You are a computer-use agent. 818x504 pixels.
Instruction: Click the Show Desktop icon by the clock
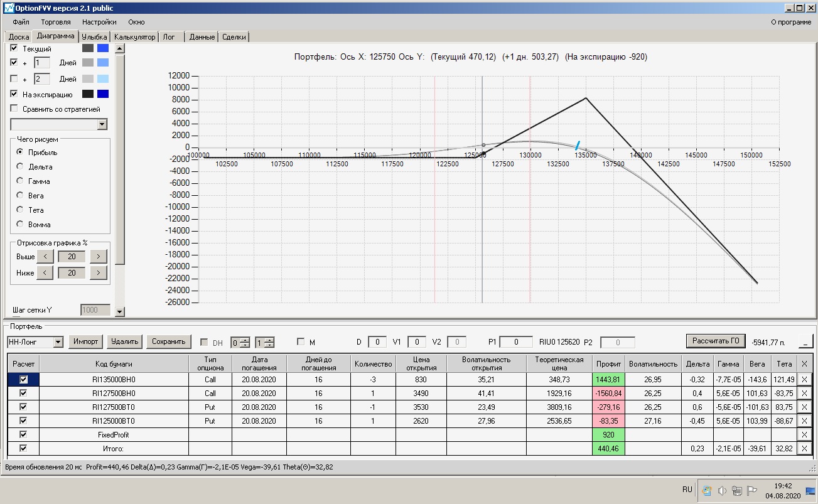[810, 491]
